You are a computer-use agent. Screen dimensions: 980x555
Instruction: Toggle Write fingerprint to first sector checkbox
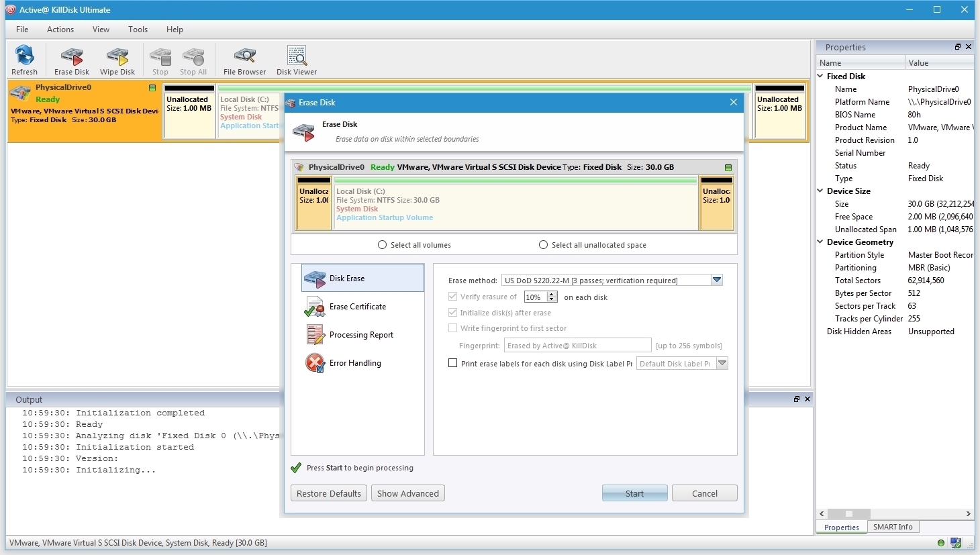click(452, 328)
